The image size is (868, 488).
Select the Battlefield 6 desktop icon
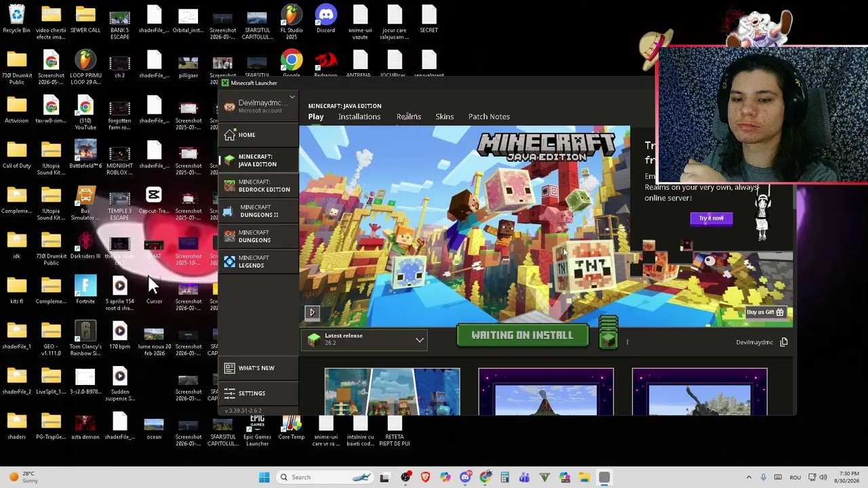[85, 155]
